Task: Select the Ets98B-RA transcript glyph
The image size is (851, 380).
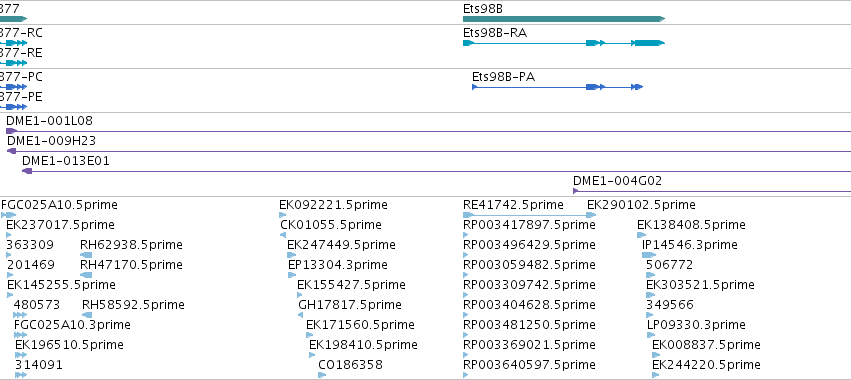Action: 564,43
